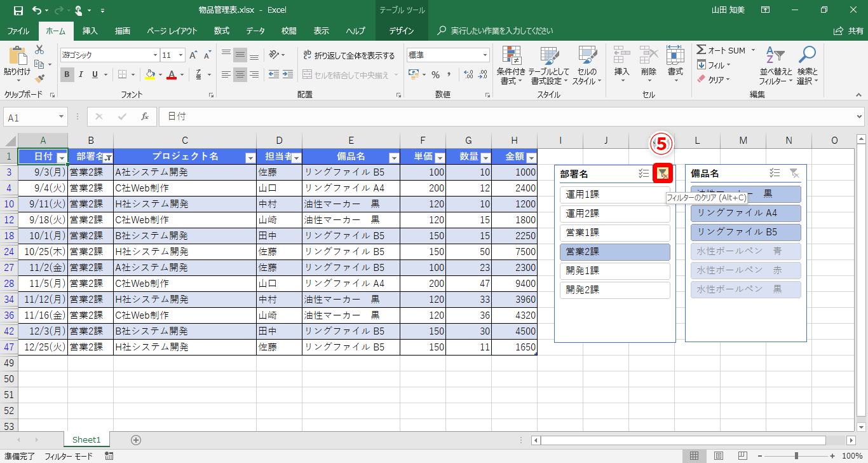Image resolution: width=868 pixels, height=463 pixels.
Task: Switch to Page Layout view in status bar
Action: pos(719,455)
